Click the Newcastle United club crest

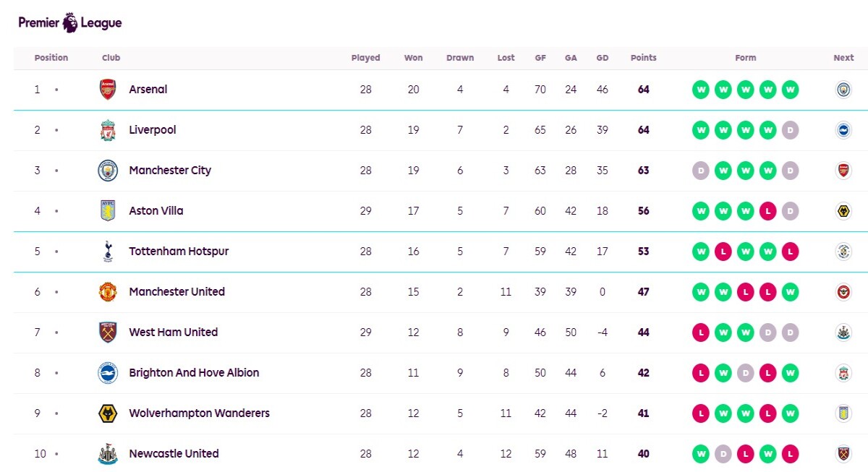(x=108, y=454)
